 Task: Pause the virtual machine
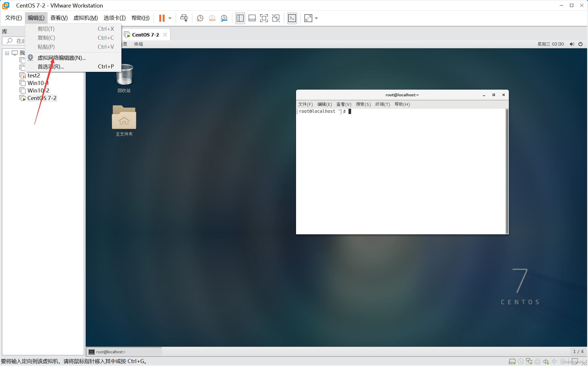tap(162, 18)
